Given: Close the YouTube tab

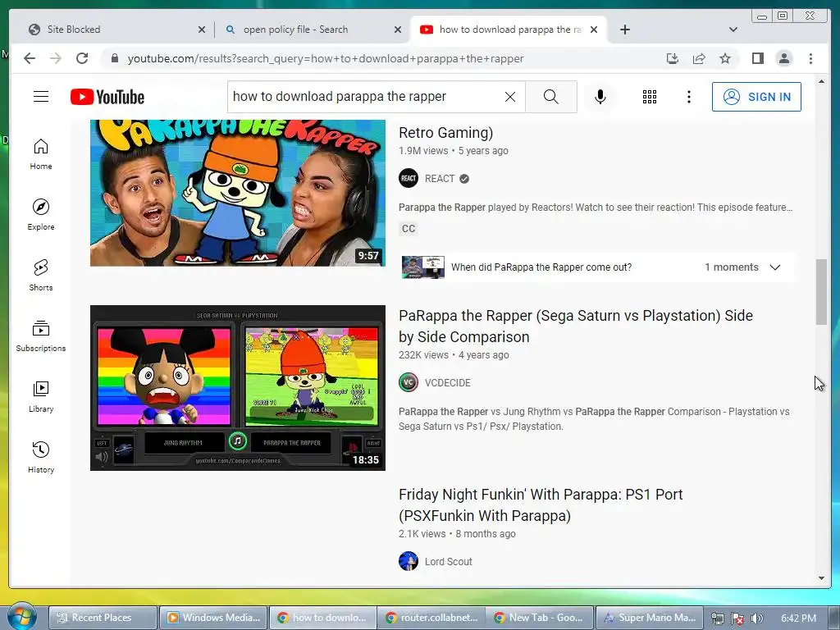Looking at the screenshot, I should [594, 30].
